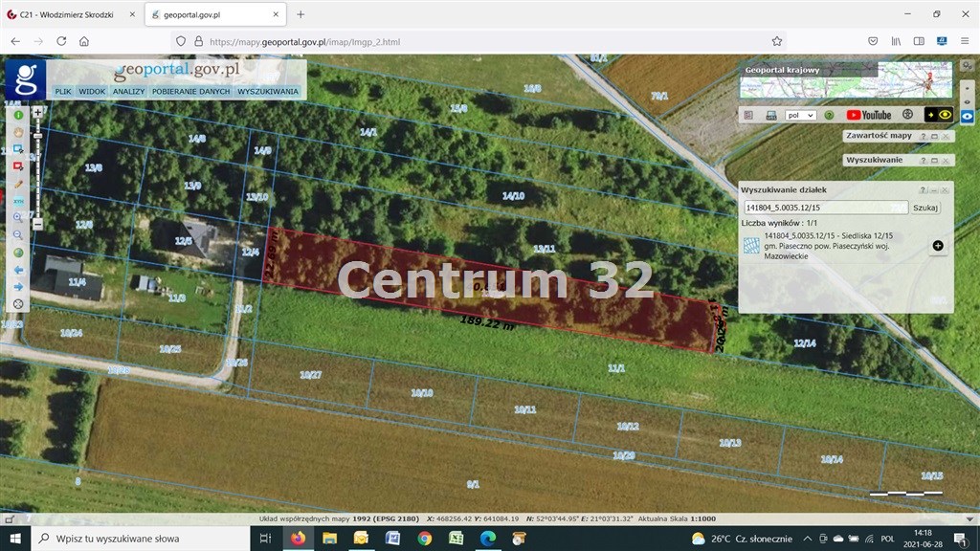Choose the pencil measure tool
This screenshot has height=551, width=980.
tap(17, 183)
